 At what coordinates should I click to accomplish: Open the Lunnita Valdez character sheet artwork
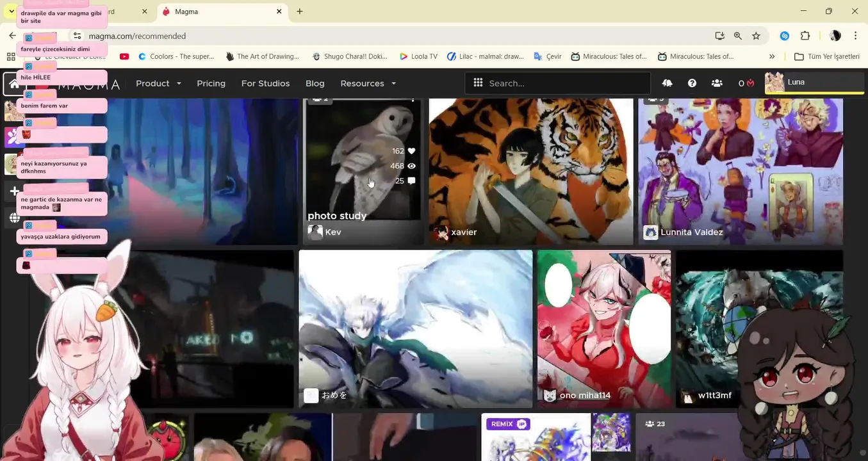coord(741,172)
